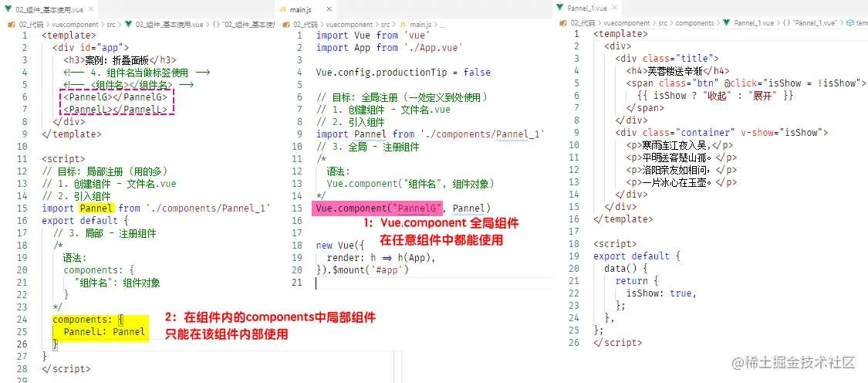Click comment // 目标: 局部注册 (用的多)
868x383 pixels.
[105, 171]
